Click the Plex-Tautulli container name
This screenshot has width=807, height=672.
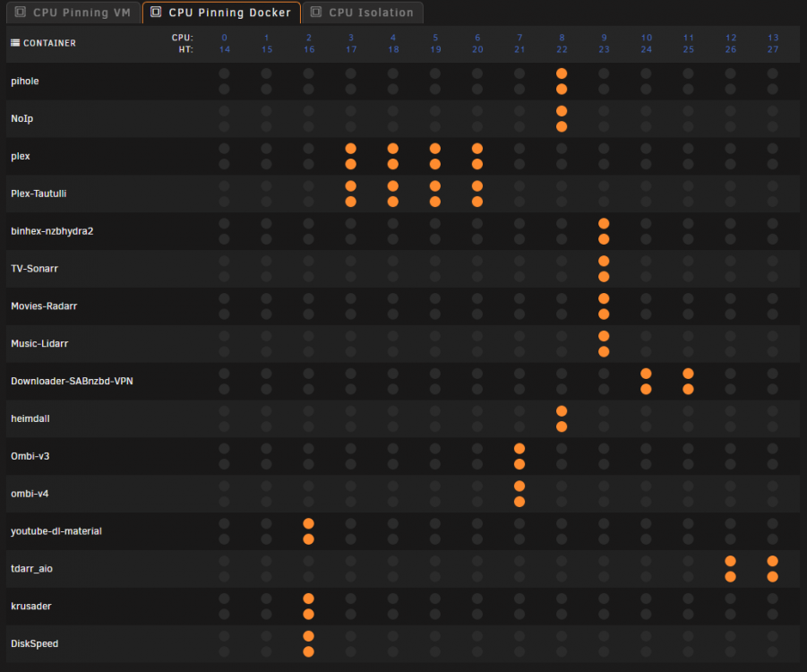[x=39, y=194]
